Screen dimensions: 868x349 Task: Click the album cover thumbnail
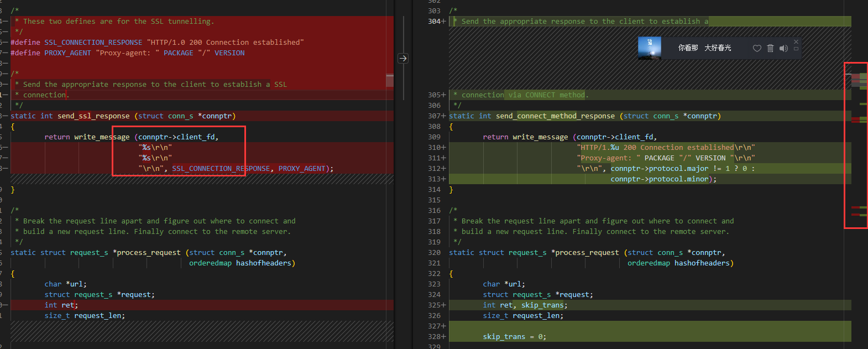point(649,48)
